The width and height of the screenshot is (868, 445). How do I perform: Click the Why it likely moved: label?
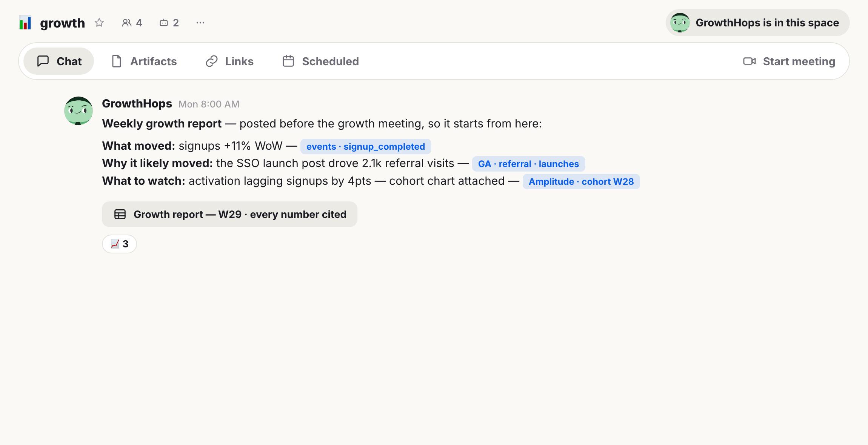click(x=157, y=163)
